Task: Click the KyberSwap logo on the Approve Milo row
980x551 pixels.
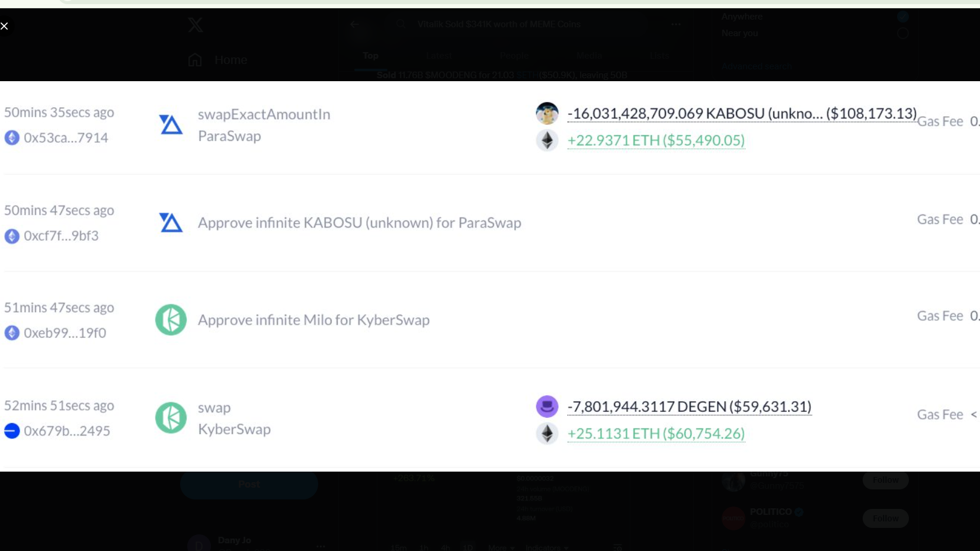Action: [171, 320]
